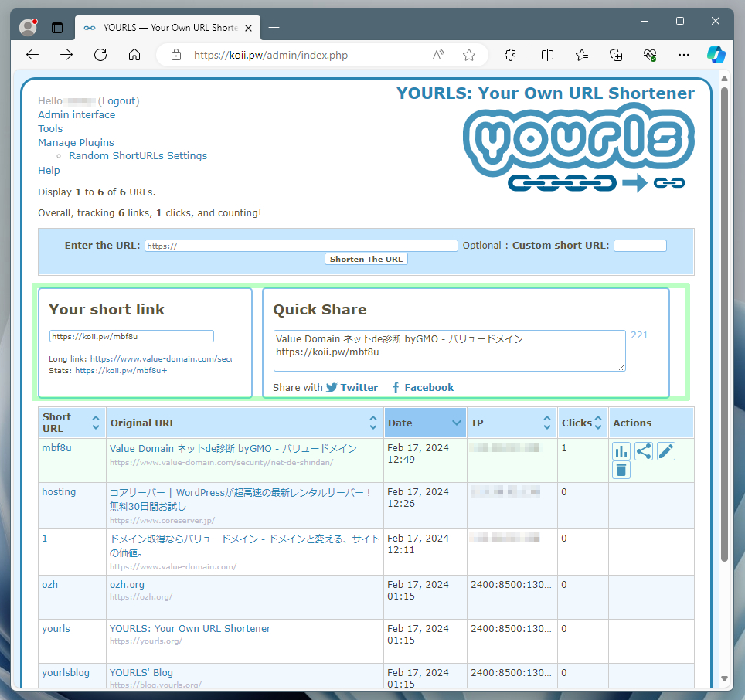Open the Admin interface link
The height and width of the screenshot is (700, 745).
pyautogui.click(x=77, y=115)
